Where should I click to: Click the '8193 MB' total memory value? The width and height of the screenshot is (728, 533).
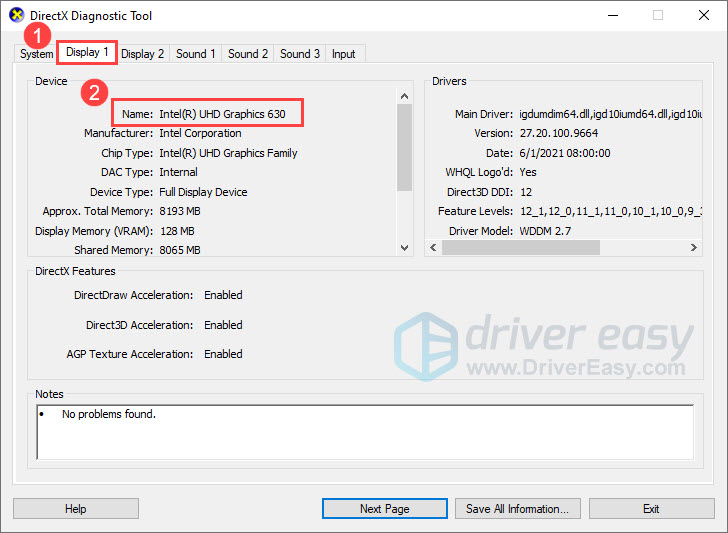[180, 211]
